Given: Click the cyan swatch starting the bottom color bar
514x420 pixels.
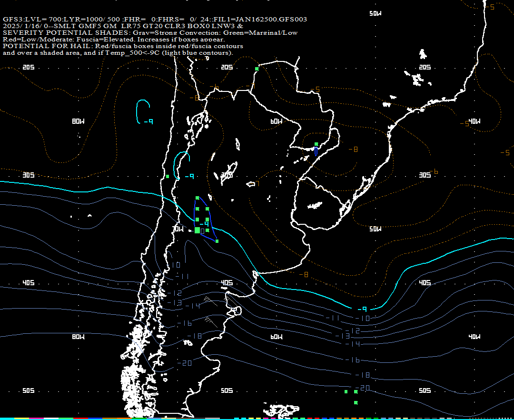Looking at the screenshot, I should tap(7, 419).
